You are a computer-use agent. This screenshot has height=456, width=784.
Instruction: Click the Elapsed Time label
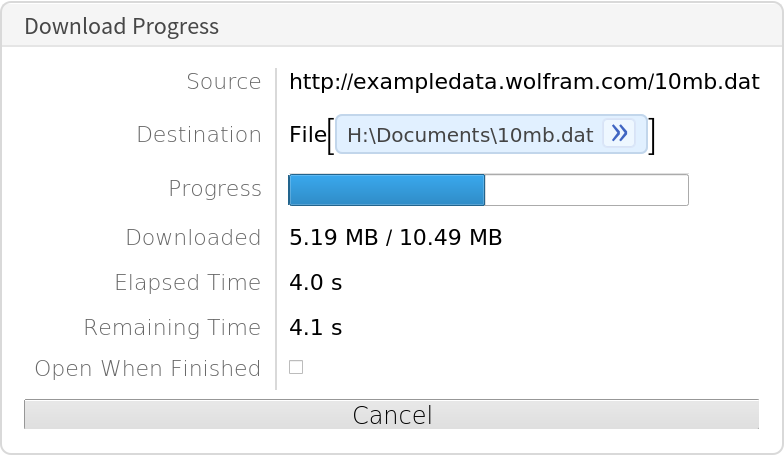187,283
